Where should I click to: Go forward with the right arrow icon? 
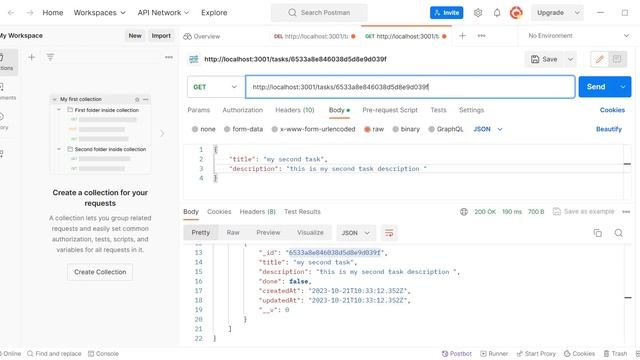pyautogui.click(x=30, y=13)
